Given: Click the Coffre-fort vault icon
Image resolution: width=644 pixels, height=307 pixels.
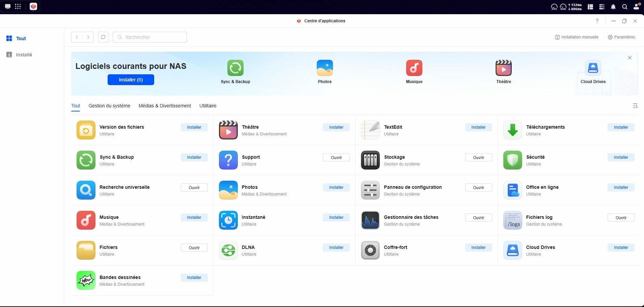Looking at the screenshot, I should tap(370, 250).
